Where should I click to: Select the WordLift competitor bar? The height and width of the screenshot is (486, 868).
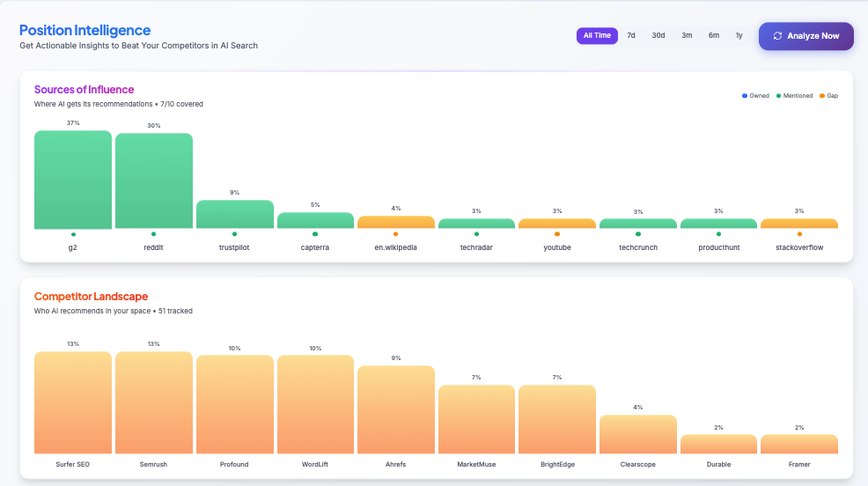point(315,405)
